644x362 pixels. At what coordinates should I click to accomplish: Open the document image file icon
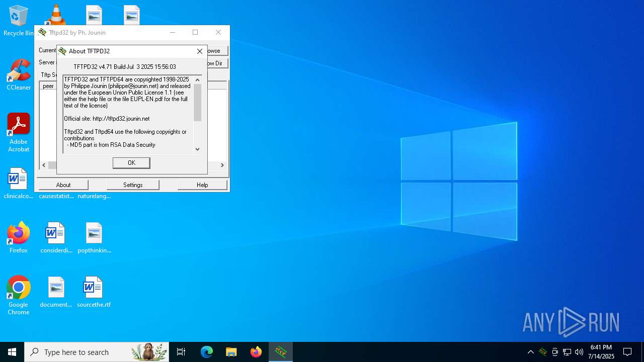coord(56,292)
